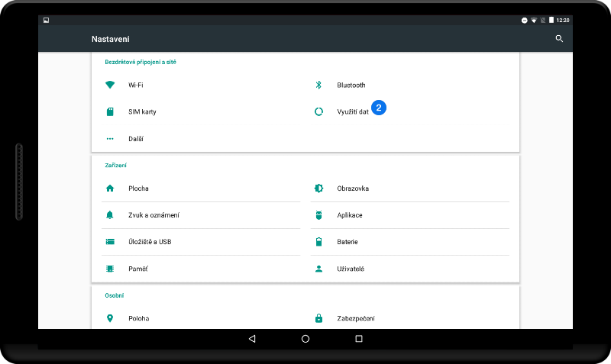Tap the padlock security icon
611x364 pixels.
coord(318,318)
